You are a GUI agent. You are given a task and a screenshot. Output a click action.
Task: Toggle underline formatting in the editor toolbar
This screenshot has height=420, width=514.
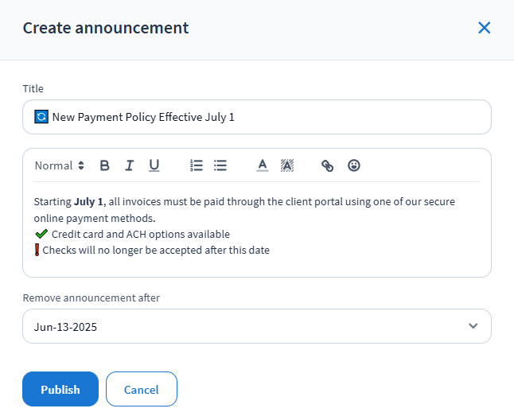(x=154, y=165)
